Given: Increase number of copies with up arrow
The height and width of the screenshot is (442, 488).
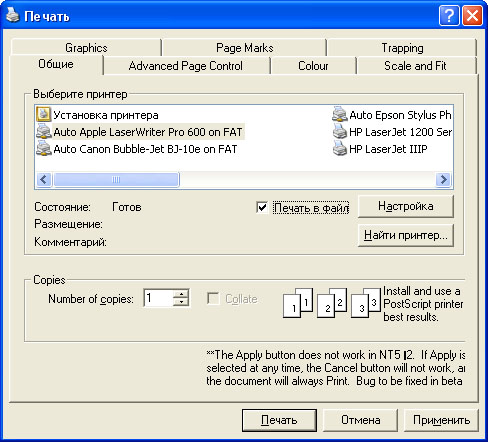Looking at the screenshot, I should [181, 294].
